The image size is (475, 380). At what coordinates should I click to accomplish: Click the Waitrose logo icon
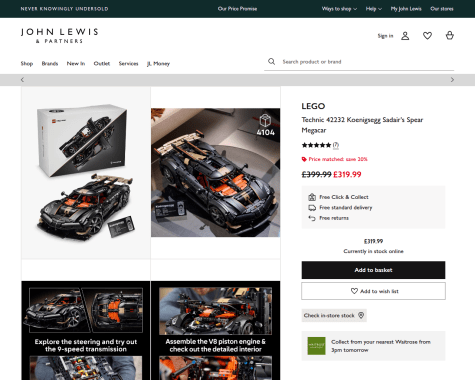[x=316, y=346]
